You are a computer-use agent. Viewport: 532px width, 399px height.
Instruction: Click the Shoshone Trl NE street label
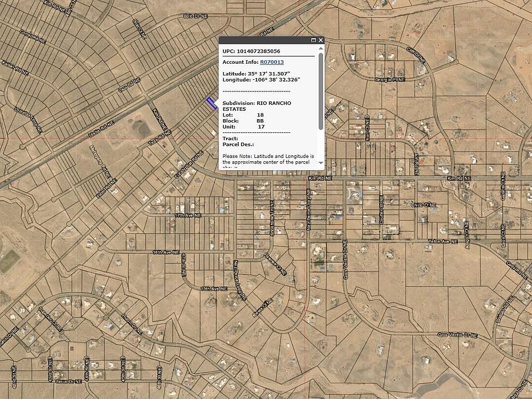(x=272, y=218)
